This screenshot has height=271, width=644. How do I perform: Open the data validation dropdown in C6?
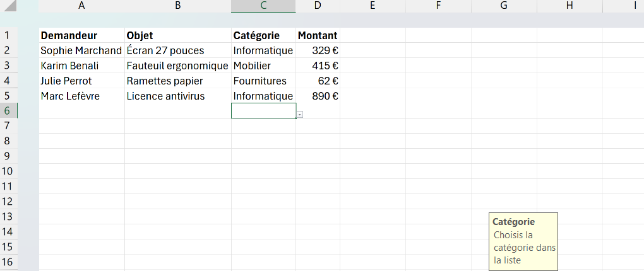pyautogui.click(x=300, y=114)
